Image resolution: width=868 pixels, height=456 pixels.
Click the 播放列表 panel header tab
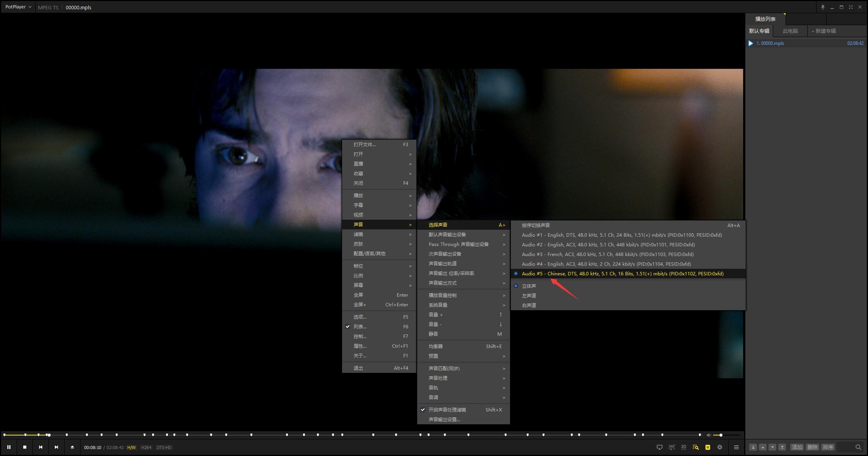(765, 19)
